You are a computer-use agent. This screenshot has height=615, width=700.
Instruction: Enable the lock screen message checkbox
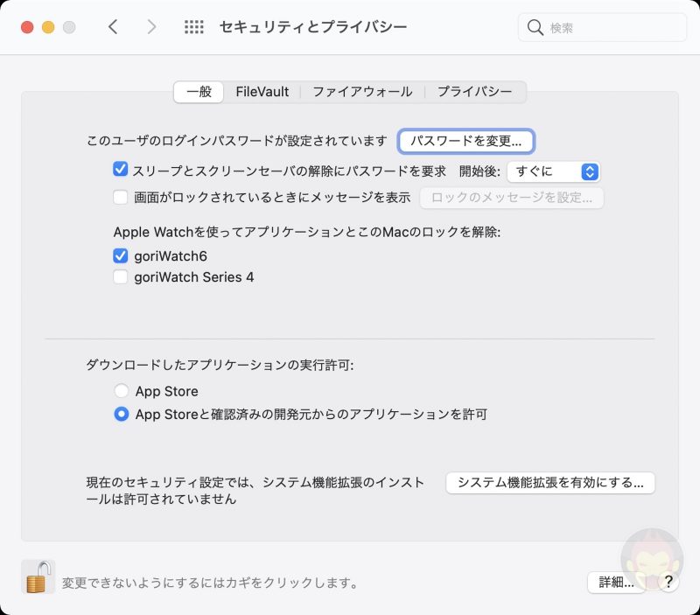click(120, 198)
